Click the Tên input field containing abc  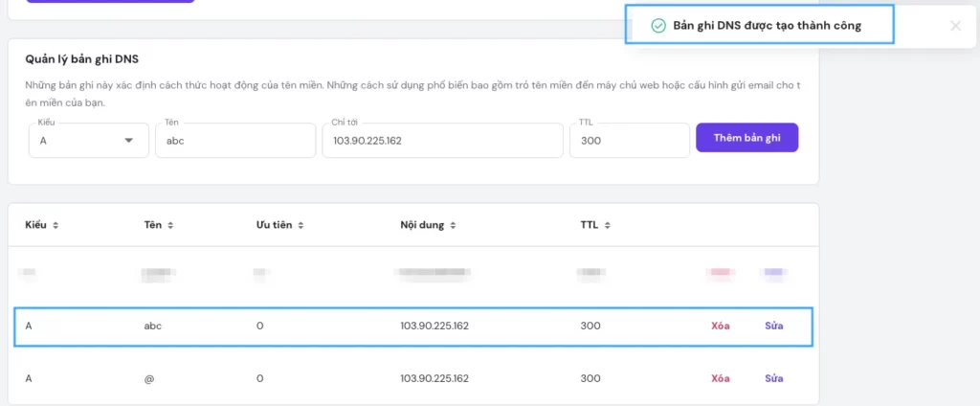pyautogui.click(x=234, y=141)
